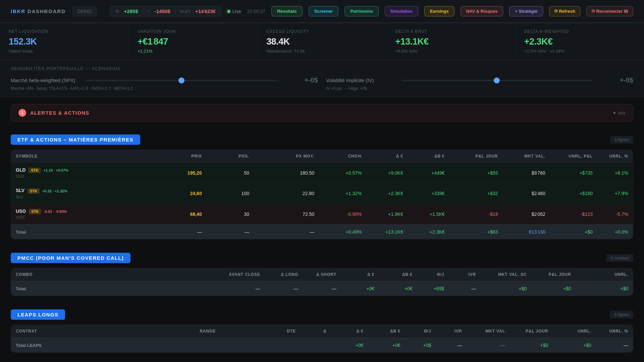The image size is (644, 362).
Task: Sort ETF table by UNRL. P&L
Action: 580,156
